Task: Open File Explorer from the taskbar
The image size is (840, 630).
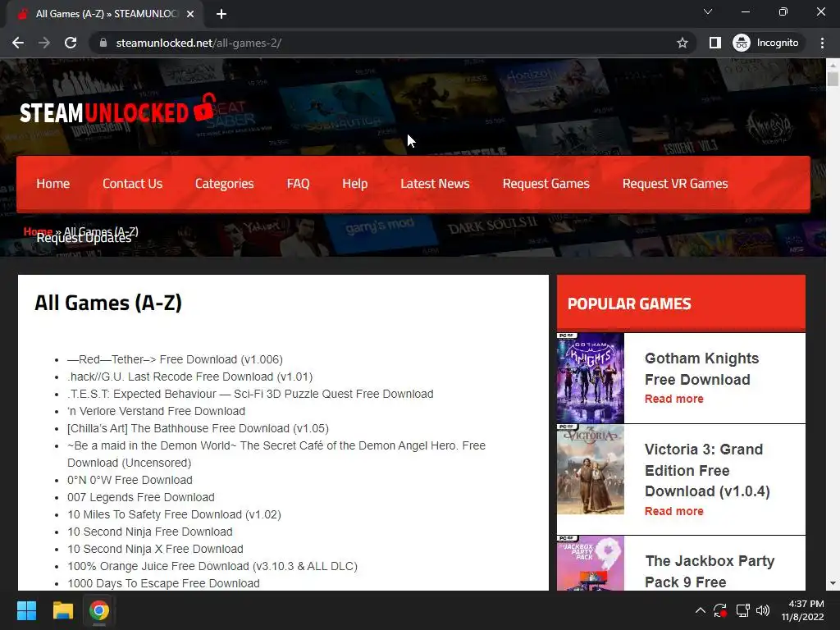Action: tap(62, 610)
